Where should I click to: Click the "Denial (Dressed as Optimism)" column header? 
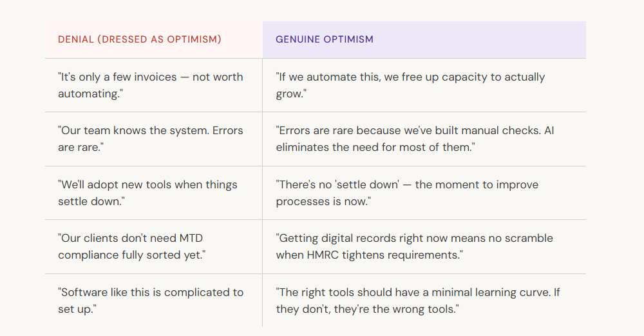click(x=140, y=39)
